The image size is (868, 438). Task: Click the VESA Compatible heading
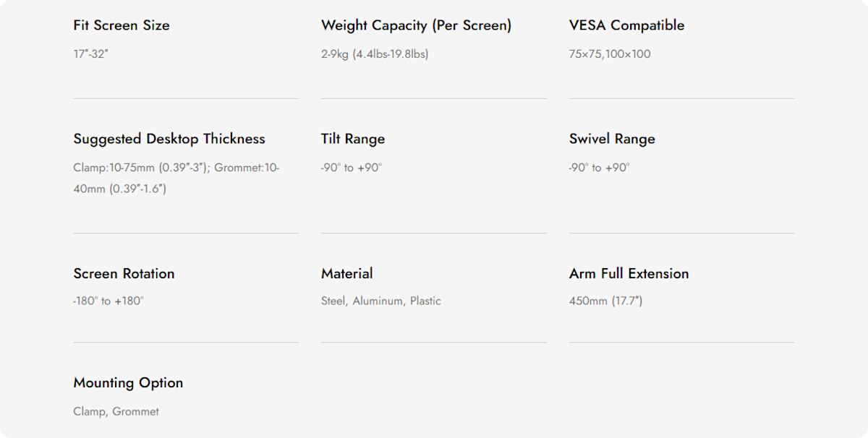pyautogui.click(x=626, y=25)
